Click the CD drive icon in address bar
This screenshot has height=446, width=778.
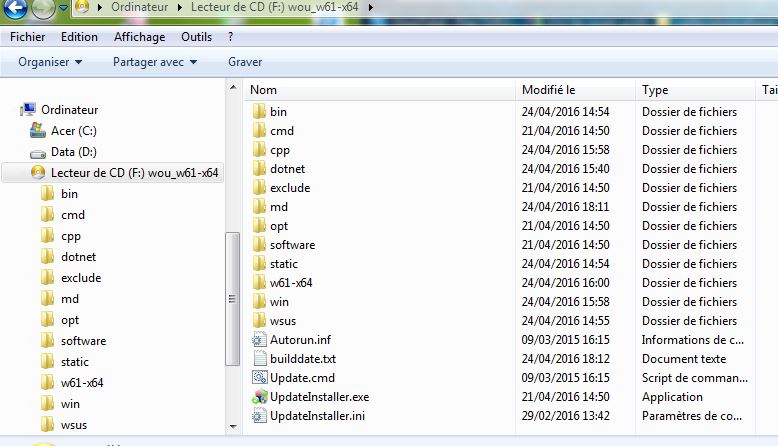(82, 6)
